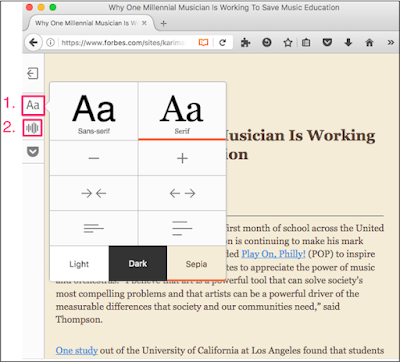The height and width of the screenshot is (362, 400).
Task: Start the Narrate audio waveform button
Action: [33, 128]
